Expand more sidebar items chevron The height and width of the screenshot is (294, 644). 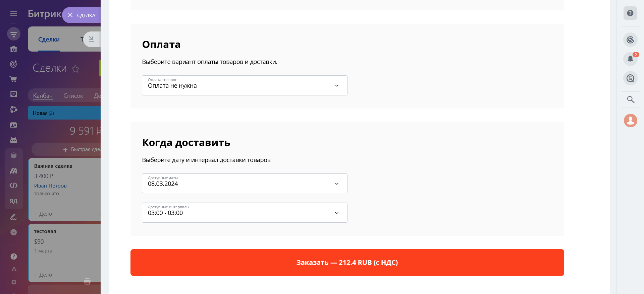point(13,232)
